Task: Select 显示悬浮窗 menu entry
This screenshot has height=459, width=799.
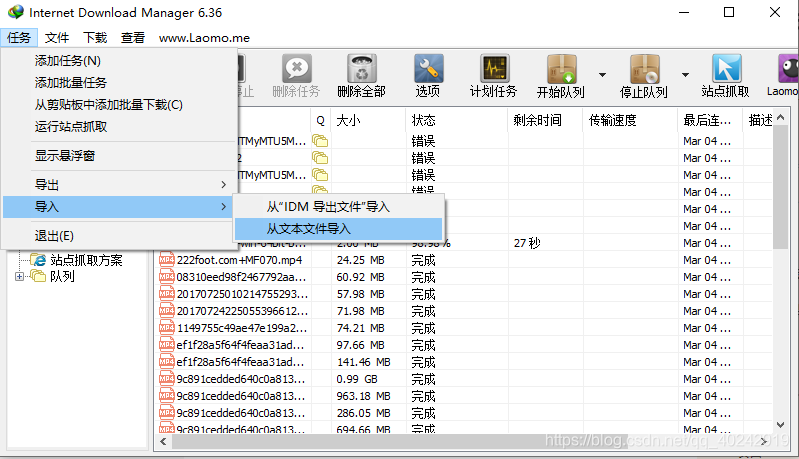Action: pyautogui.click(x=117, y=156)
